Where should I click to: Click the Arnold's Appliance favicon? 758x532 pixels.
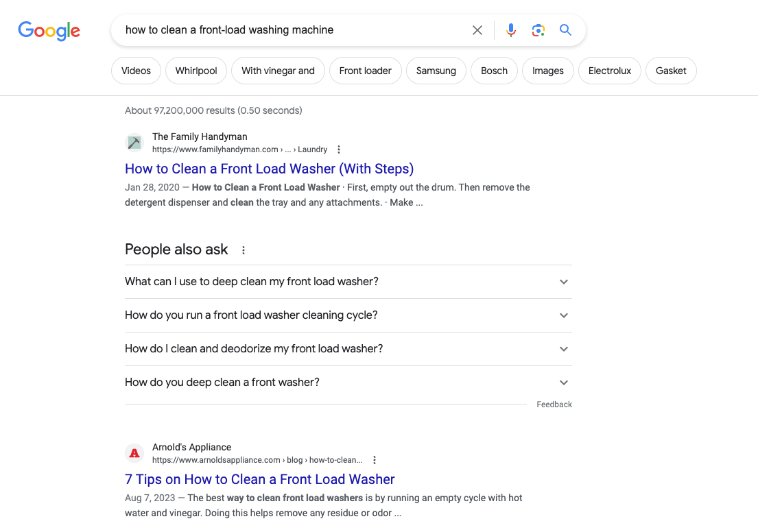pos(134,453)
